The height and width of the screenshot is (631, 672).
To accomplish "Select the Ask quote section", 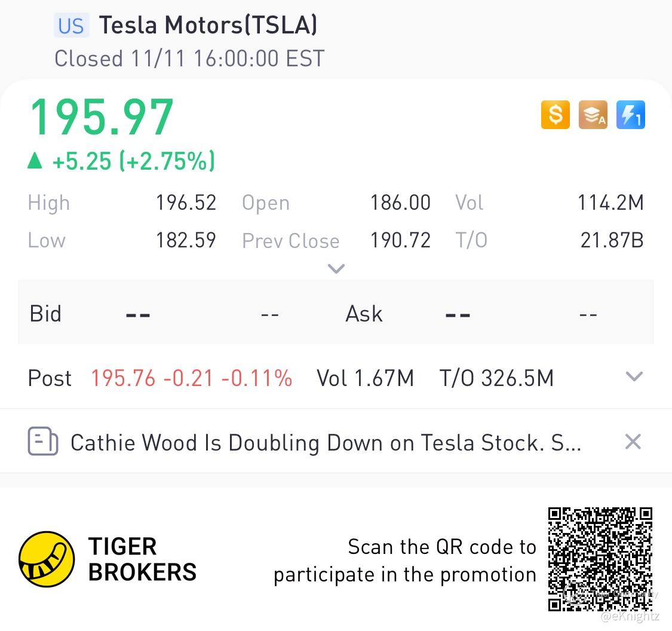I will [x=495, y=314].
